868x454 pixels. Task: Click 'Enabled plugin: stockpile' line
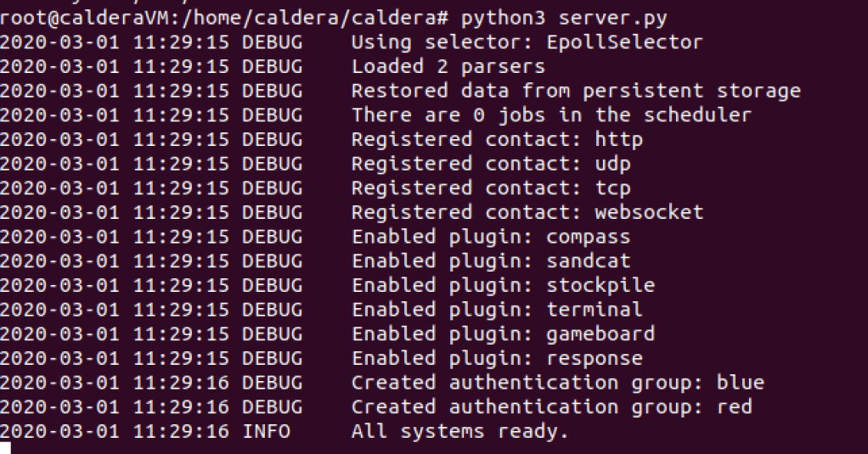[x=503, y=285]
